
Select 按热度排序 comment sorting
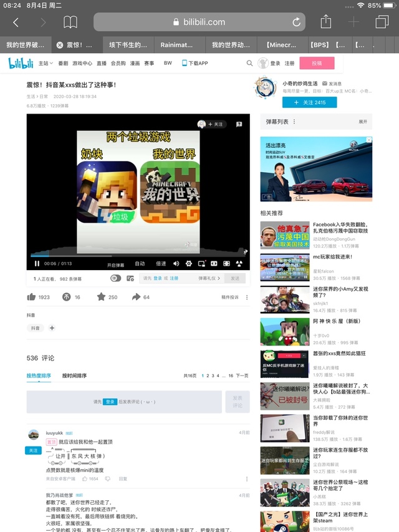(39, 375)
